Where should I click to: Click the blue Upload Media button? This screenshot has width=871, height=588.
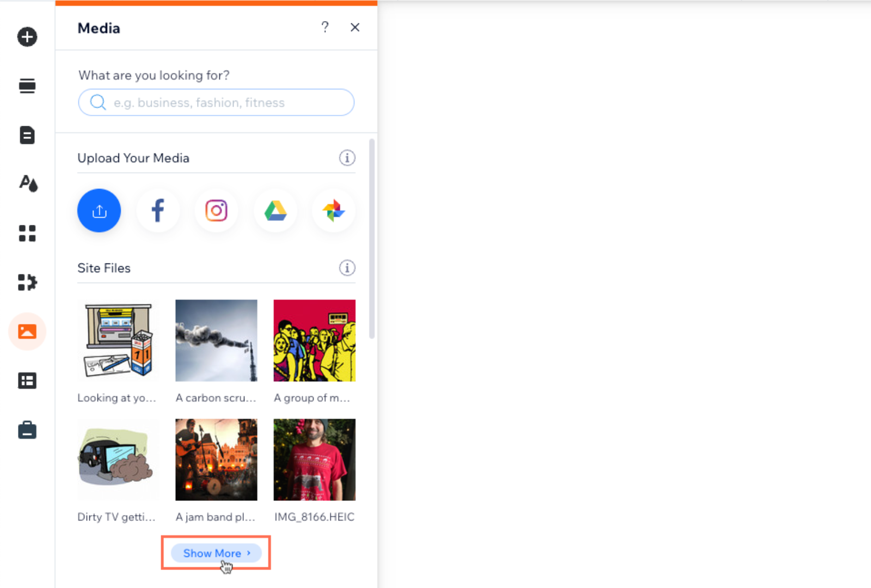click(99, 211)
